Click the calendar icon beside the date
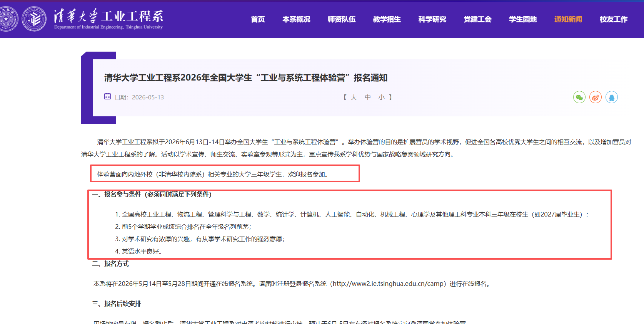644x324 pixels. 107,96
